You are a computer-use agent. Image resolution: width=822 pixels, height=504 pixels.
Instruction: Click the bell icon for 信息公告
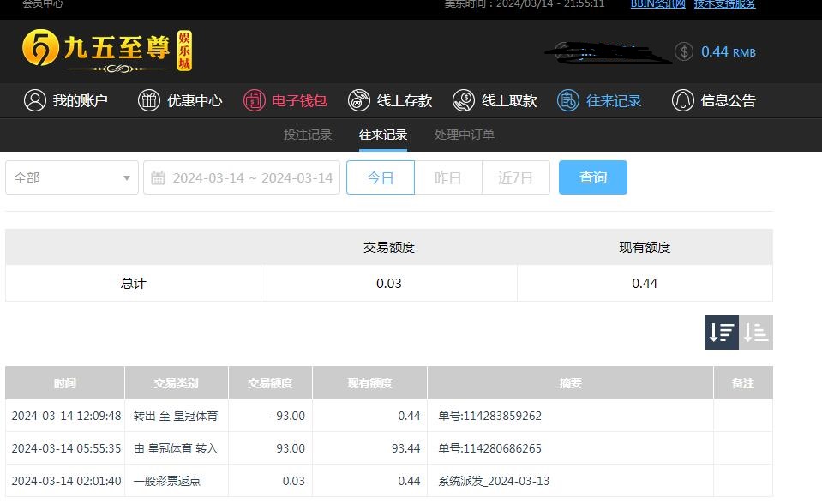point(683,100)
